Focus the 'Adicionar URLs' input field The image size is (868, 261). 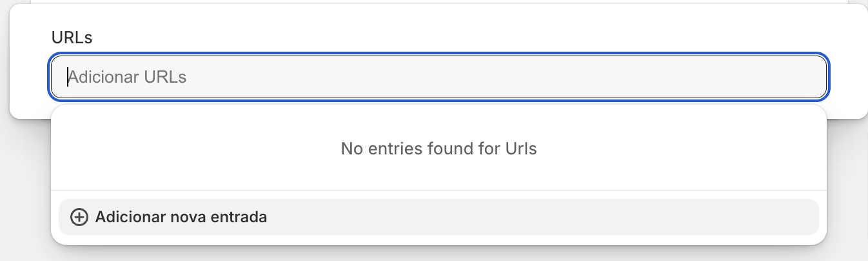[439, 78]
